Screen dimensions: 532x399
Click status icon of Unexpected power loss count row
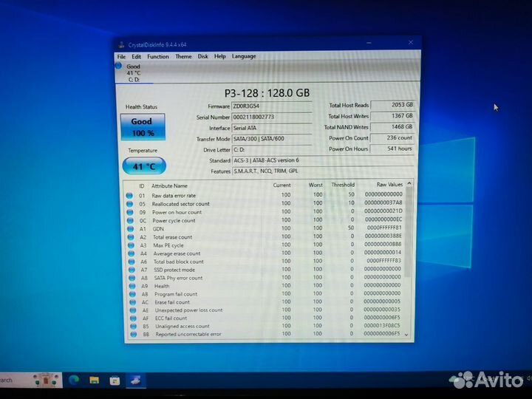tap(133, 310)
